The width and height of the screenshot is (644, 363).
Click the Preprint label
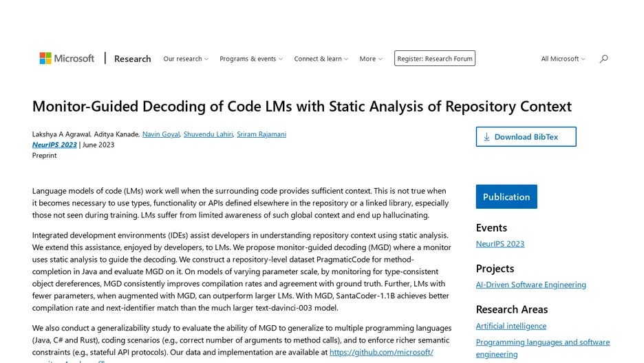tap(44, 156)
